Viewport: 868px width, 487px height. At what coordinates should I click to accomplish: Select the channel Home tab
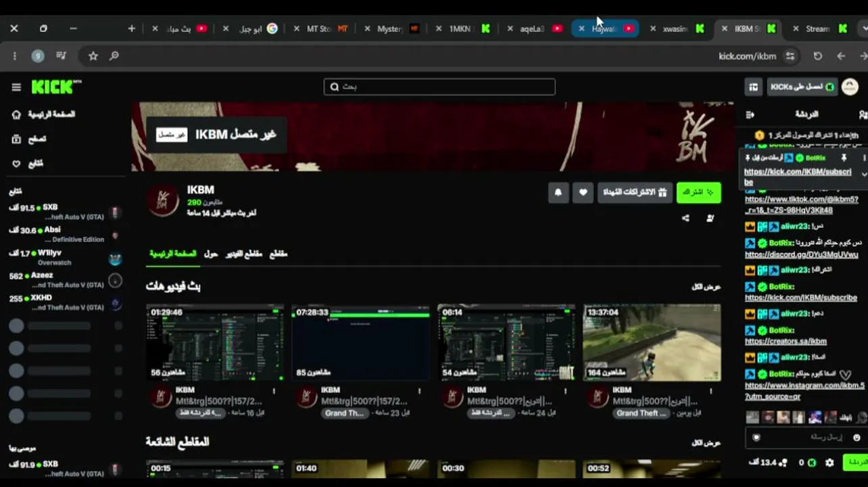click(x=172, y=254)
